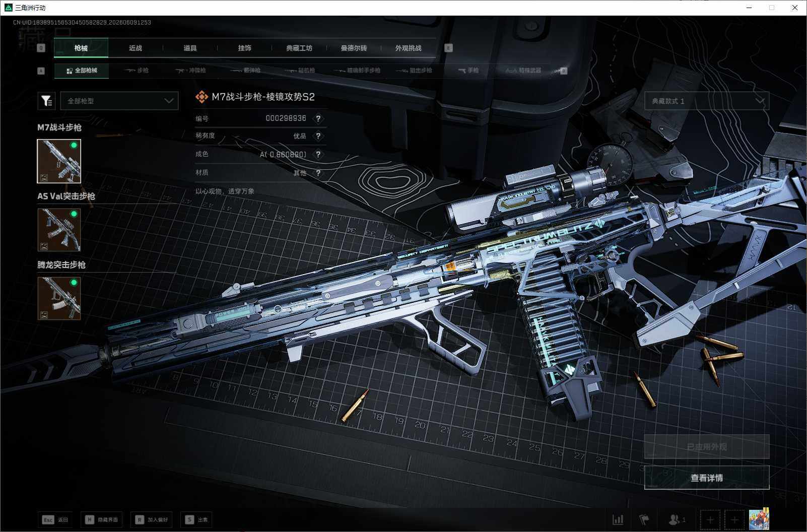Open the 挂饰 tab
807x532 pixels.
click(x=244, y=48)
